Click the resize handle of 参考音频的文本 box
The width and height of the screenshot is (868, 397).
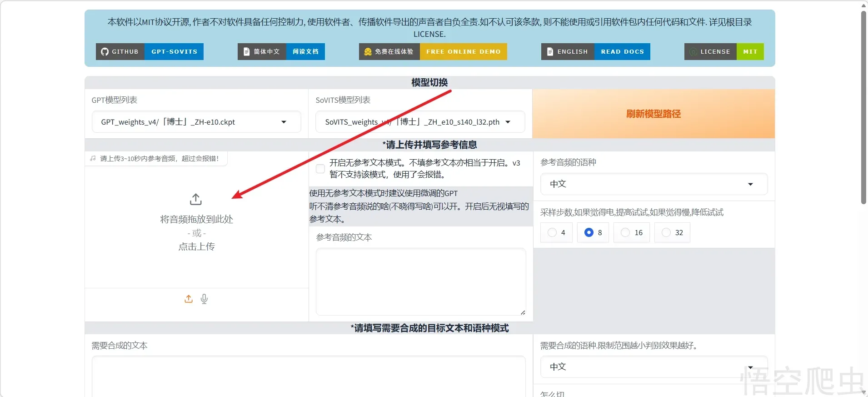523,312
